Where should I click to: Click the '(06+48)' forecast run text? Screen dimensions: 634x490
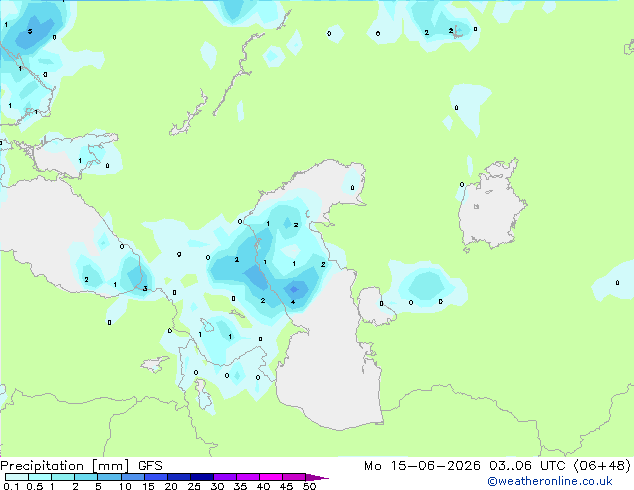point(602,466)
